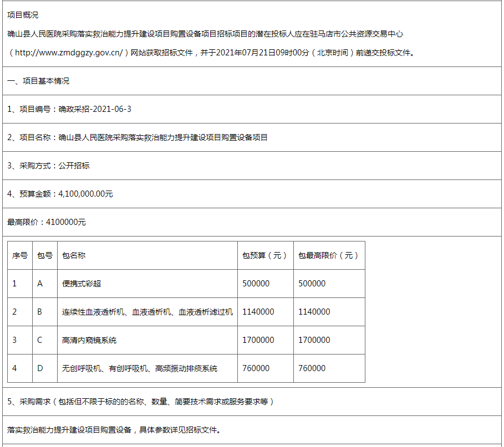Select the project number 确政采招-2021-06-3 line
The height and width of the screenshot is (447, 504).
pyautogui.click(x=69, y=109)
